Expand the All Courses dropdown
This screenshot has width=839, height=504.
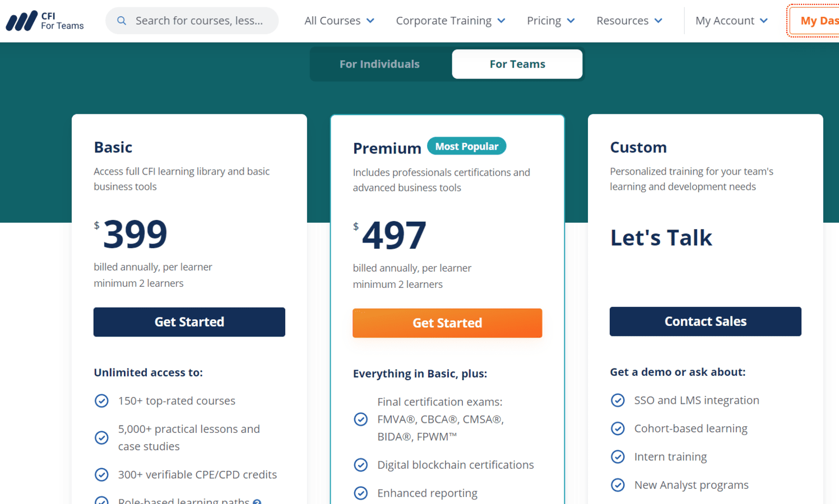point(339,20)
